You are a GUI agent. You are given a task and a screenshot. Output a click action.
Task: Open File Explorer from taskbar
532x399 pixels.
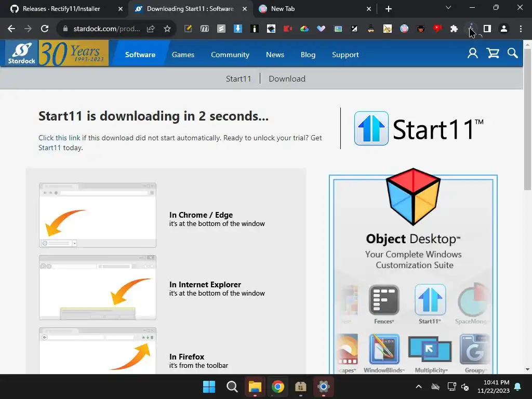[255, 387]
